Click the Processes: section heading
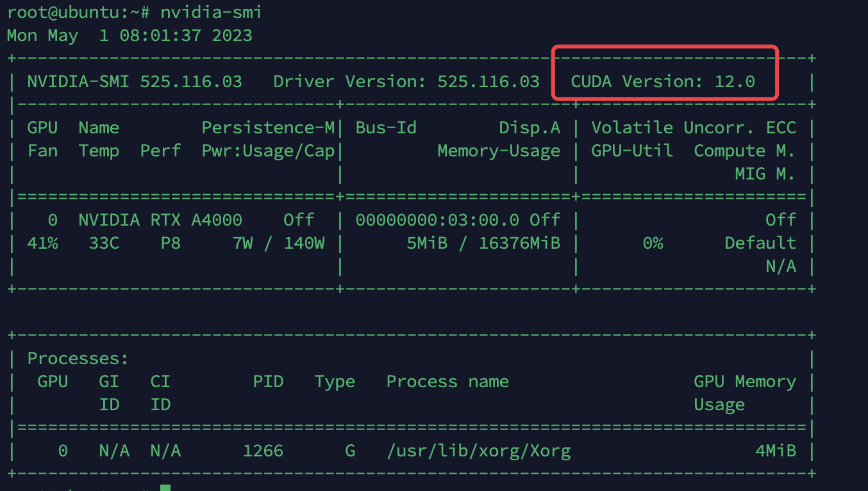The image size is (868, 491). pos(78,358)
